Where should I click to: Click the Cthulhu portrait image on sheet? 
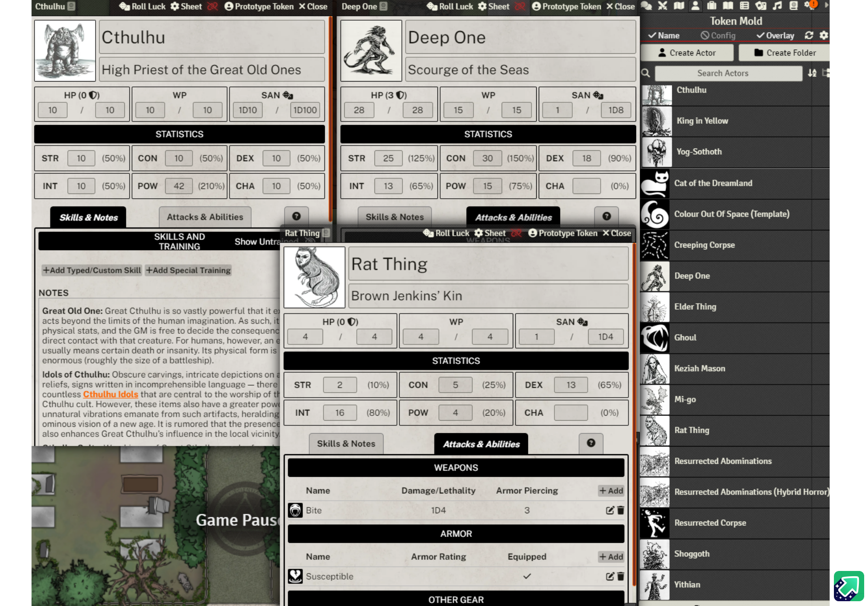tap(65, 50)
